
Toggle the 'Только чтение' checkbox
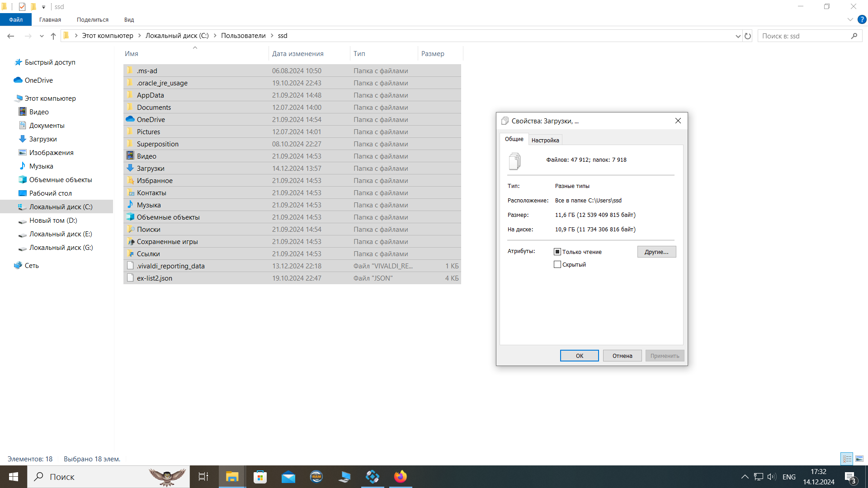557,252
